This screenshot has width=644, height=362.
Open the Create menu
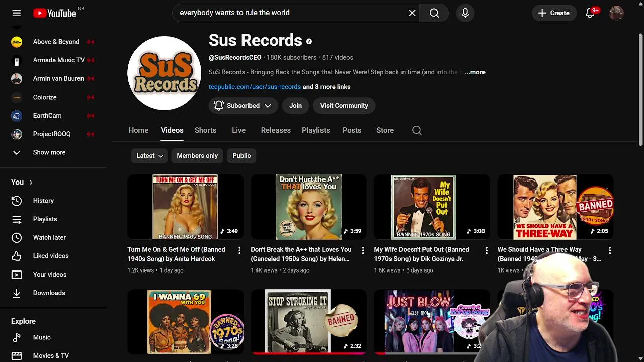coord(553,13)
